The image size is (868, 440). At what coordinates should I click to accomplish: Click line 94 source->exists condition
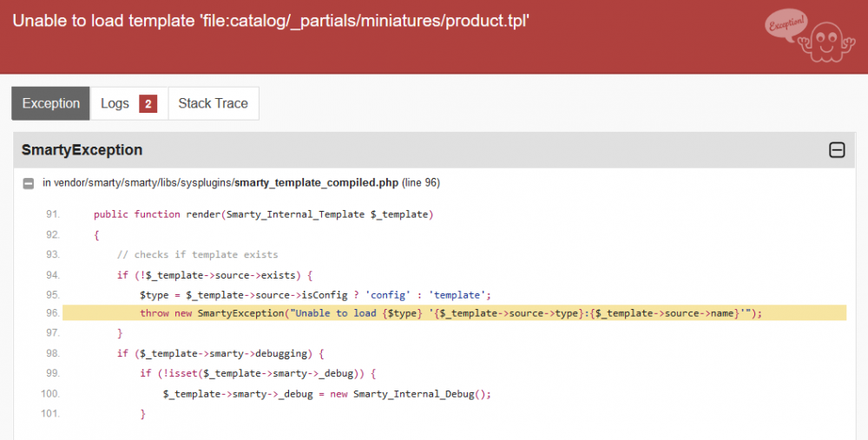coord(214,275)
